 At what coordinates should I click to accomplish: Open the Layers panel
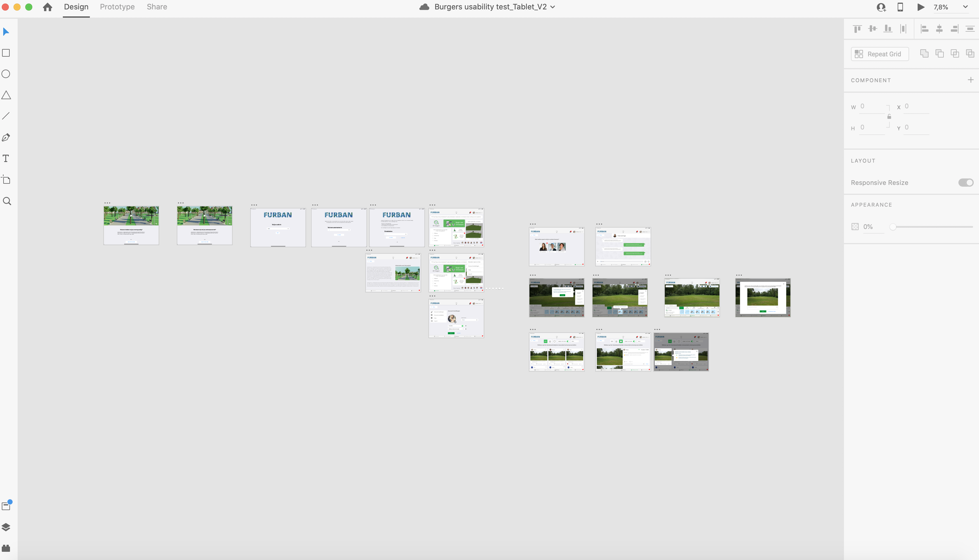pyautogui.click(x=6, y=527)
